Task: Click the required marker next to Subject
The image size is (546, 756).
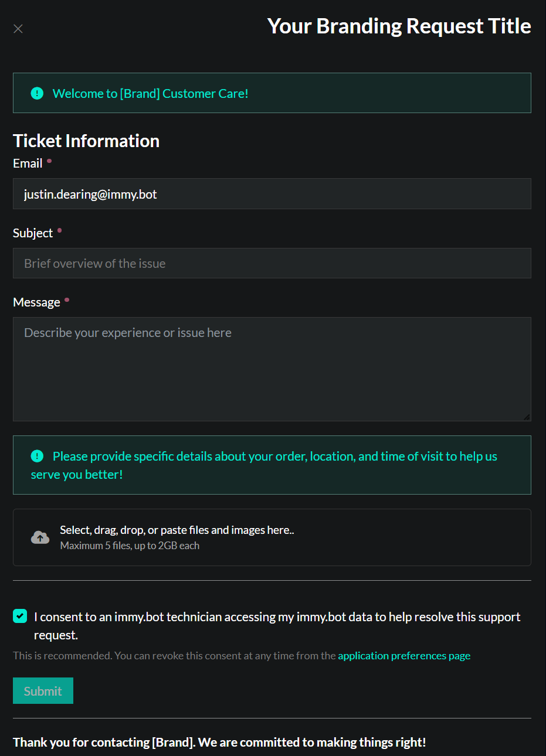Action: point(59,230)
